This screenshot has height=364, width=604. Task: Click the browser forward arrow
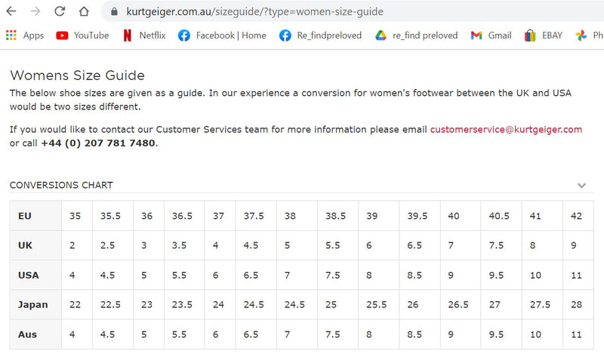click(35, 11)
